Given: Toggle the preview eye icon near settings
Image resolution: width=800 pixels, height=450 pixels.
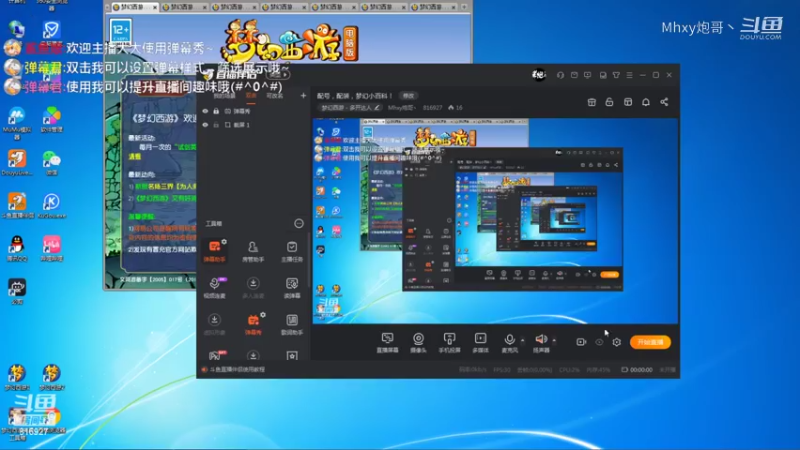Looking at the screenshot, I should [599, 342].
